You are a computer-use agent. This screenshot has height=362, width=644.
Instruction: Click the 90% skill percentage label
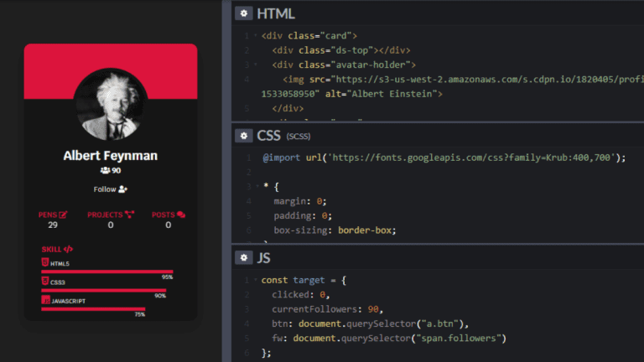[160, 296]
